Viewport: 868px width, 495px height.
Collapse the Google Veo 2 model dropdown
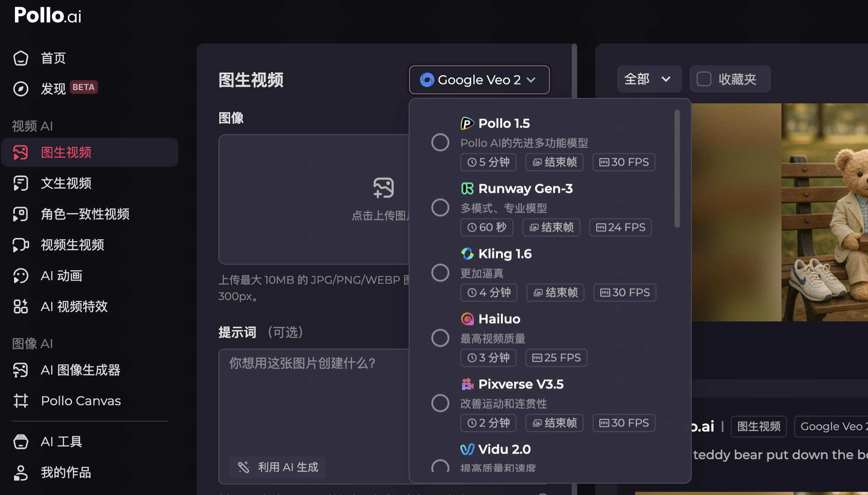[479, 80]
